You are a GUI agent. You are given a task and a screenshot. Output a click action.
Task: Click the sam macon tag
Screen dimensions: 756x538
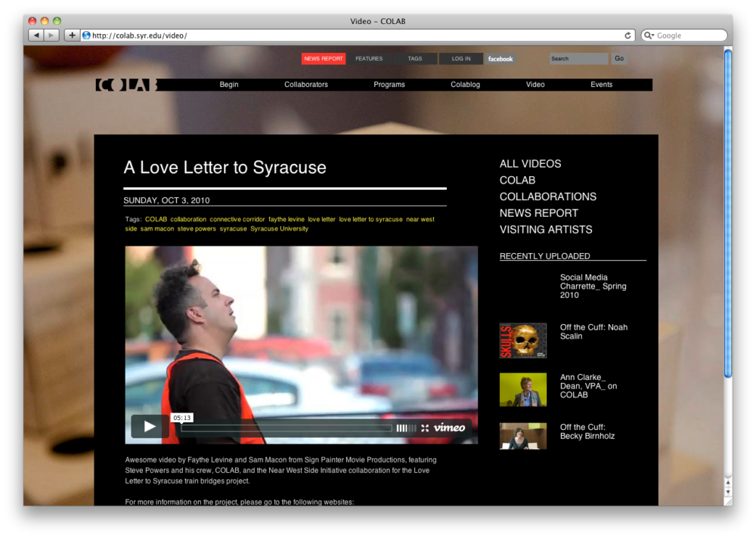[157, 229]
